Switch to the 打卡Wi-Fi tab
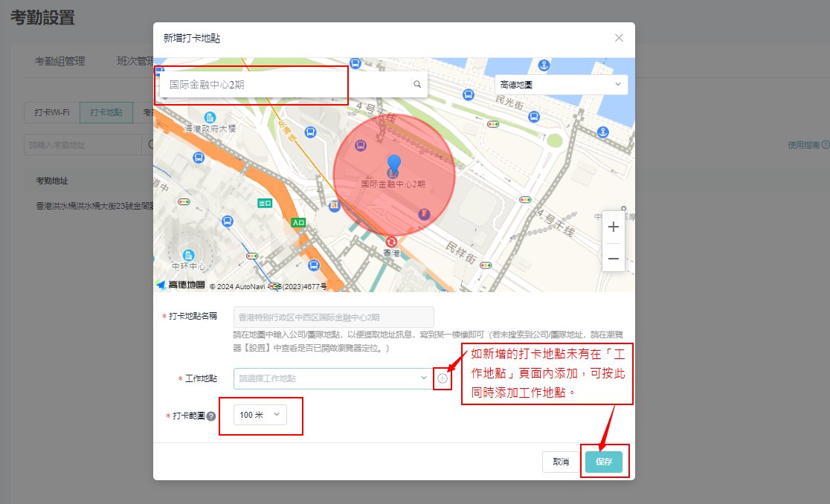This screenshot has width=830, height=504. 52,112
